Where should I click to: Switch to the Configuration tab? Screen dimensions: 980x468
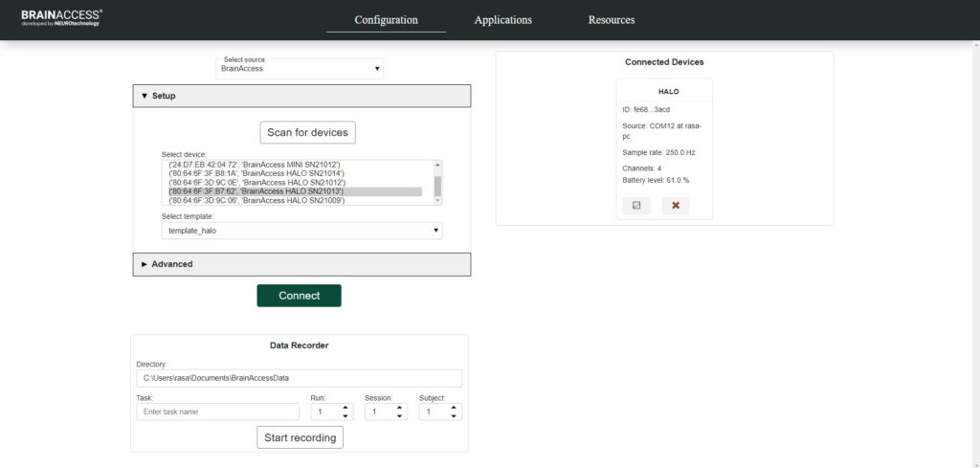pyautogui.click(x=387, y=20)
